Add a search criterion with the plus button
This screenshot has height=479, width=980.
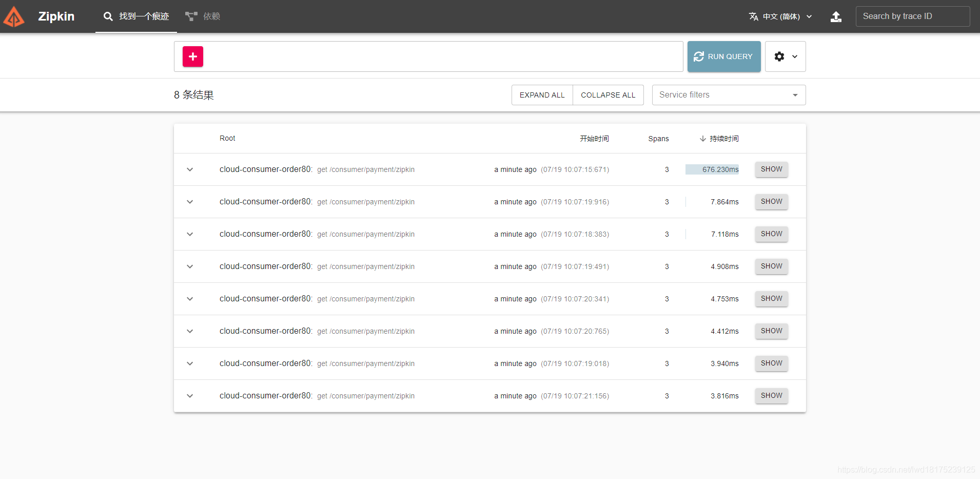coord(193,56)
